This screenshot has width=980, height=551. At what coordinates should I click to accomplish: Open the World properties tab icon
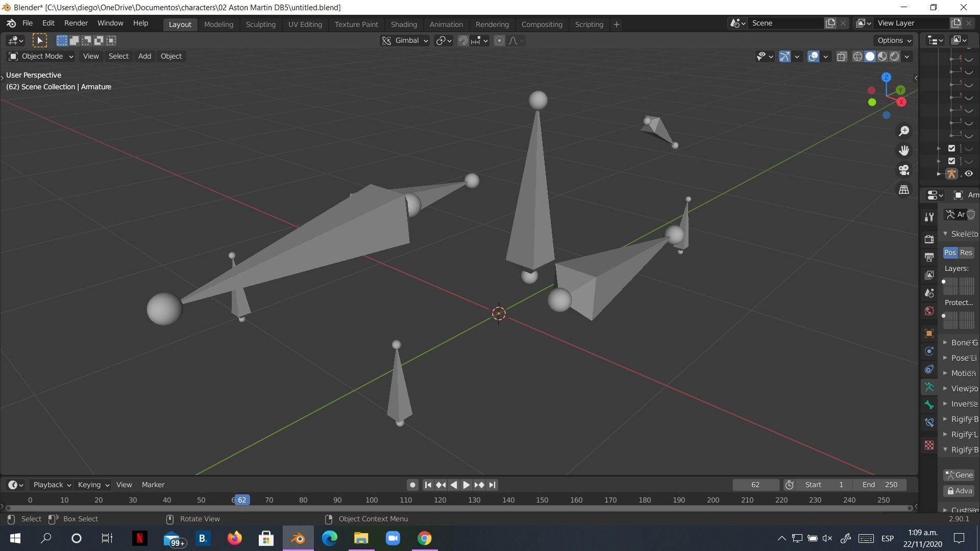(929, 311)
